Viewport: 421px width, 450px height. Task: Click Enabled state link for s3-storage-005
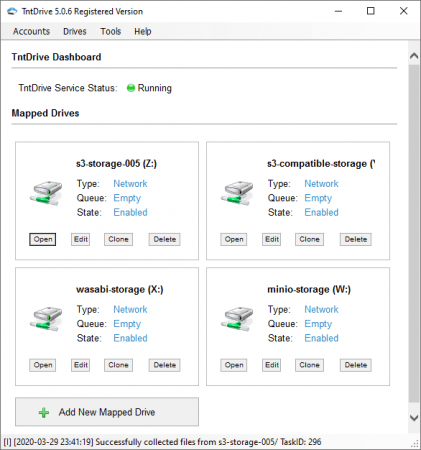pos(130,212)
